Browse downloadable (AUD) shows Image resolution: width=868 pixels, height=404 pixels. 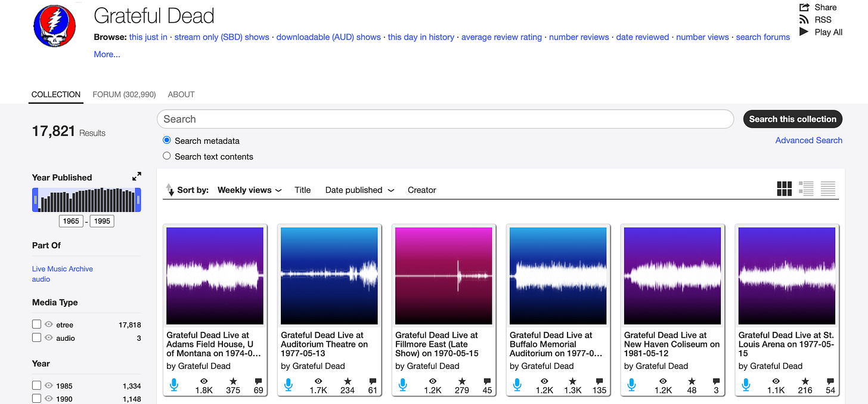tap(328, 37)
